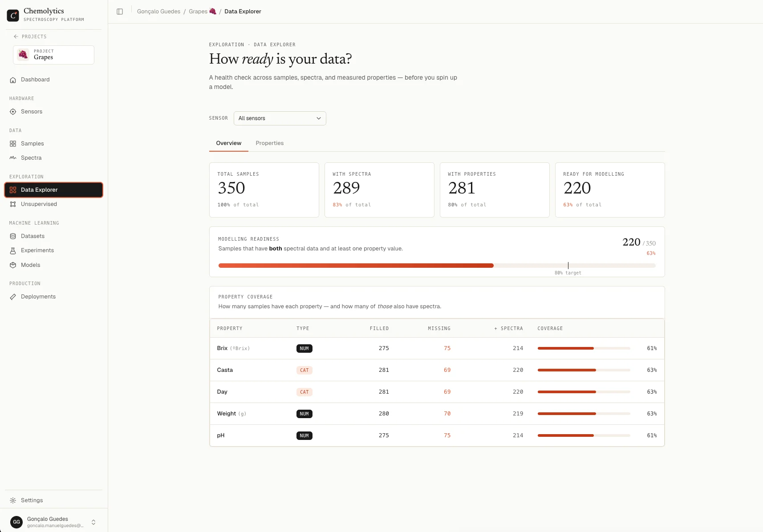Image resolution: width=763 pixels, height=532 pixels.
Task: Click the Settings gear icon
Action: point(13,500)
